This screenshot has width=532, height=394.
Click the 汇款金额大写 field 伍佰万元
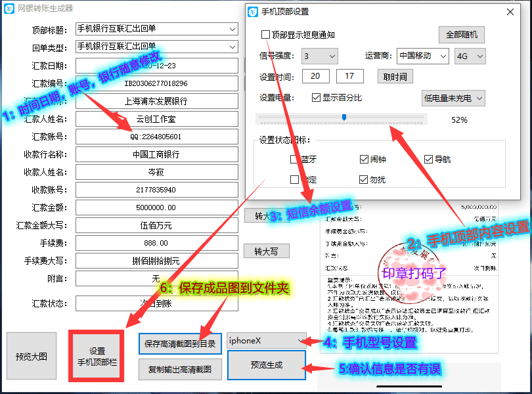pos(157,225)
